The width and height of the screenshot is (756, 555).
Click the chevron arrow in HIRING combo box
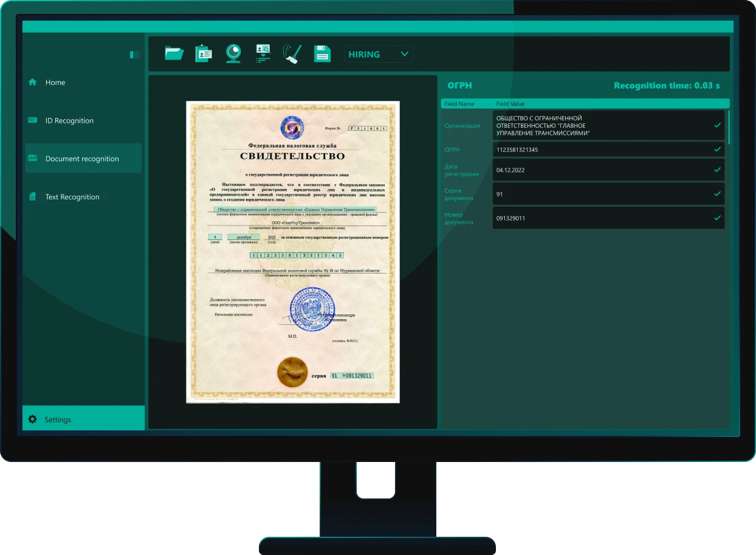click(405, 54)
